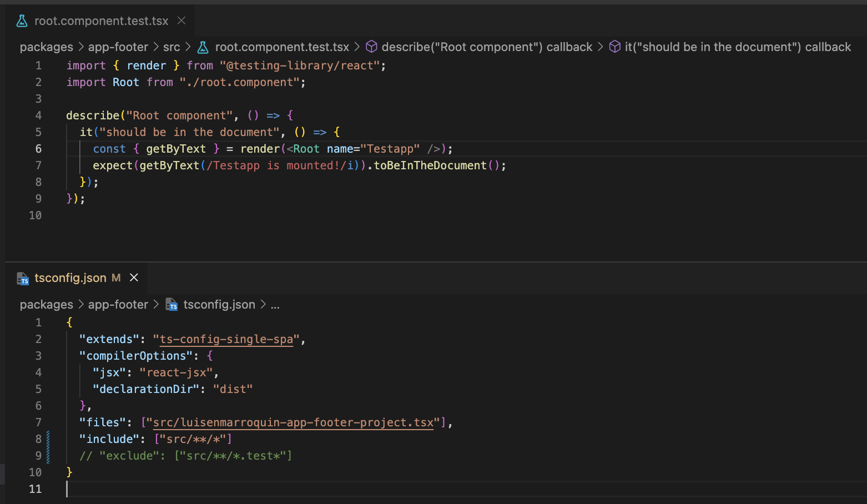This screenshot has width=867, height=504.
Task: Click the beaker icon in the breadcrumb bar
Action: (x=203, y=47)
